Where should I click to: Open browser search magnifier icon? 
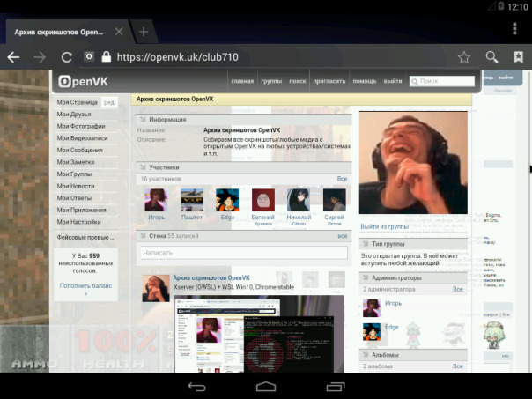tap(491, 57)
